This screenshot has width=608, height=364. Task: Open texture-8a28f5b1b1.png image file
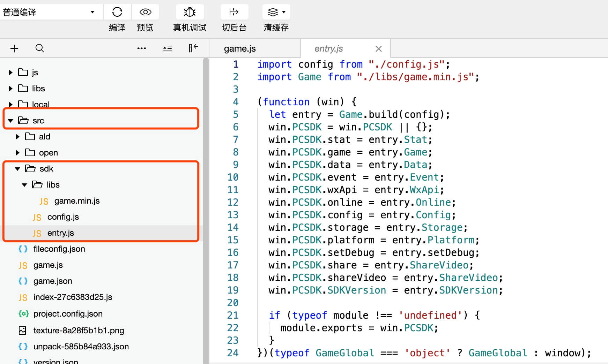pyautogui.click(x=79, y=331)
